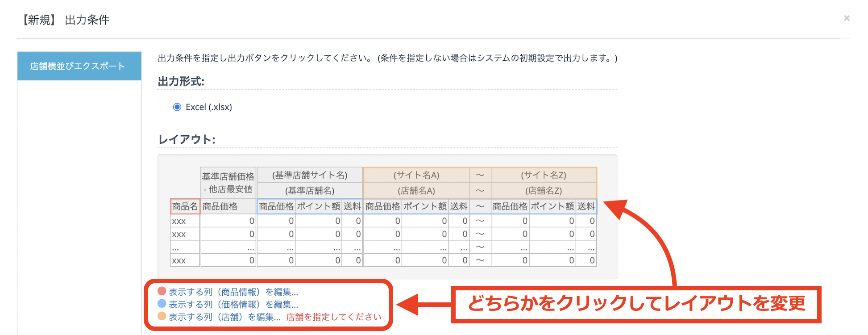
Task: Click the red dot beside 商品情報 link
Action: coord(162,291)
